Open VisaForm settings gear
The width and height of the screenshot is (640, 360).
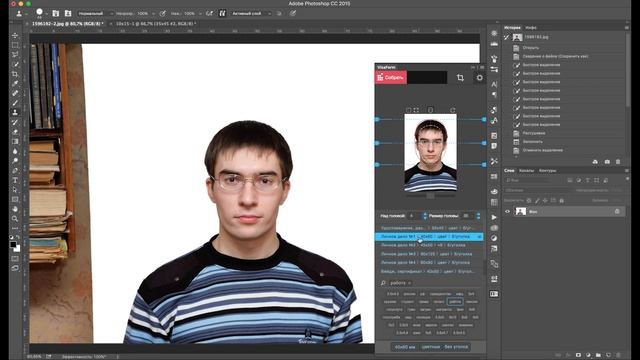480,78
